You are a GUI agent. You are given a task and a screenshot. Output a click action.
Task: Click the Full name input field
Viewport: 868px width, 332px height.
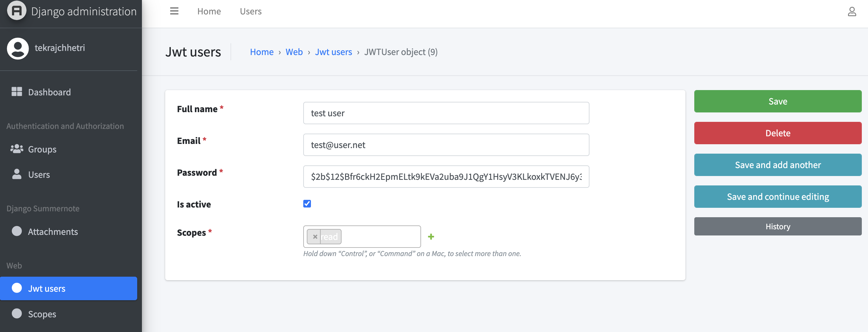click(x=447, y=113)
